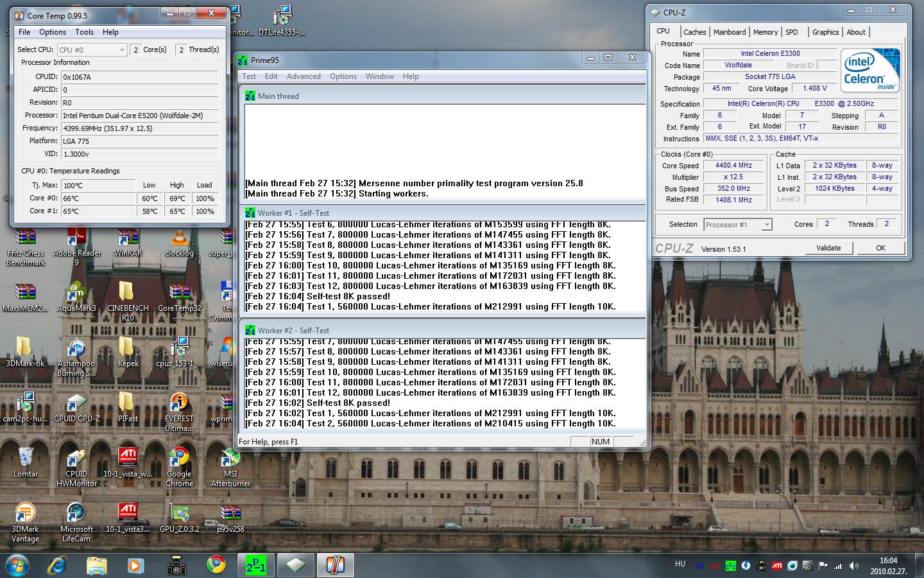The height and width of the screenshot is (578, 924).
Task: Expand the Select CPU dropdown in Core Temp
Action: pyautogui.click(x=92, y=49)
